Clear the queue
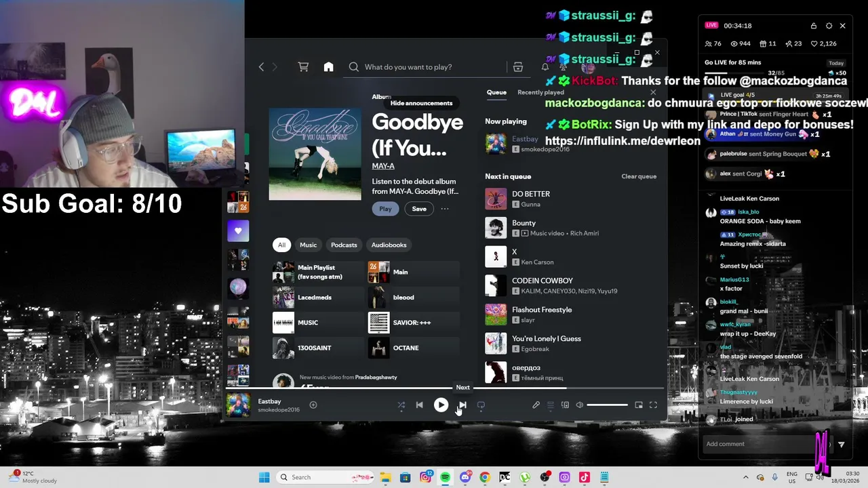 coord(639,176)
